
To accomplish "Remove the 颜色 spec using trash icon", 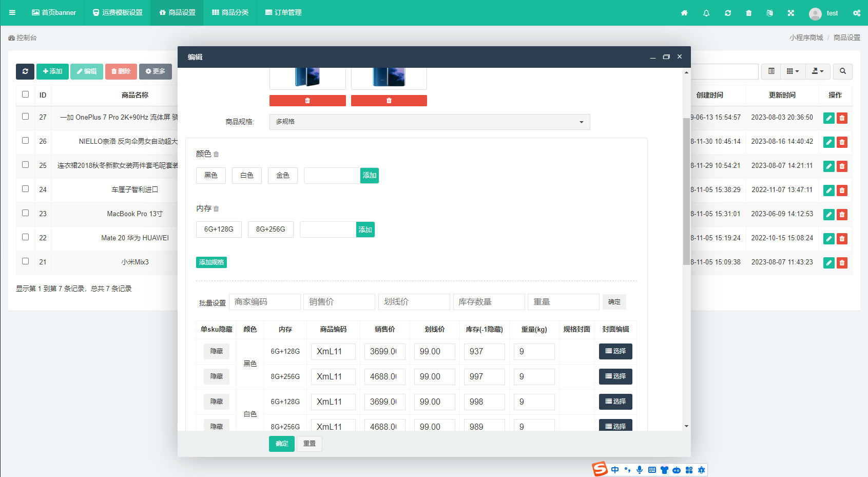I will coord(216,154).
